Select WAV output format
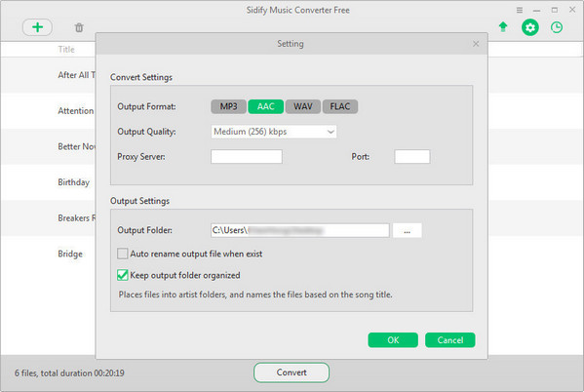Screen dimensions: 584x392 point(303,106)
